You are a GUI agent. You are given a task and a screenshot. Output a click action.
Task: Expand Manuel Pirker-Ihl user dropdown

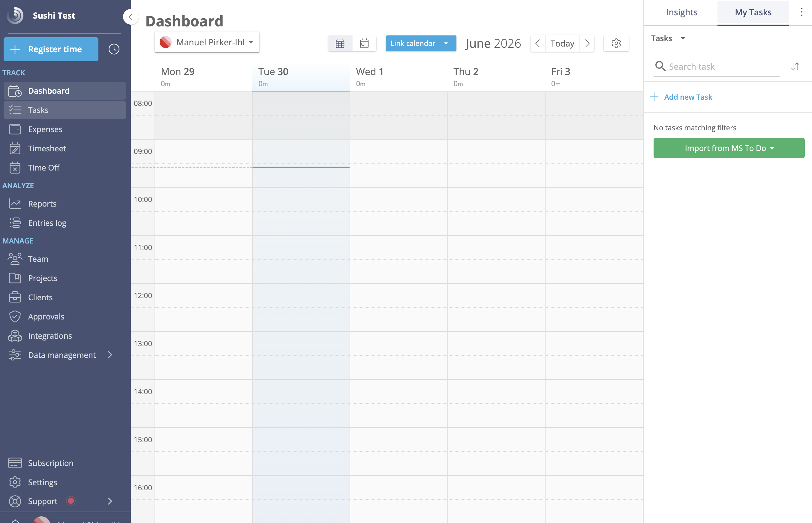point(207,42)
